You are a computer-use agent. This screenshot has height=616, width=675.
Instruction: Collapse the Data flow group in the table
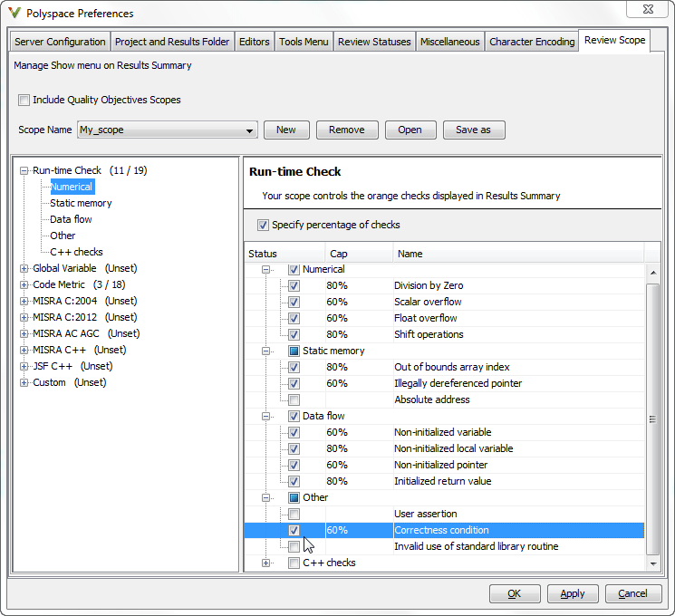click(266, 417)
